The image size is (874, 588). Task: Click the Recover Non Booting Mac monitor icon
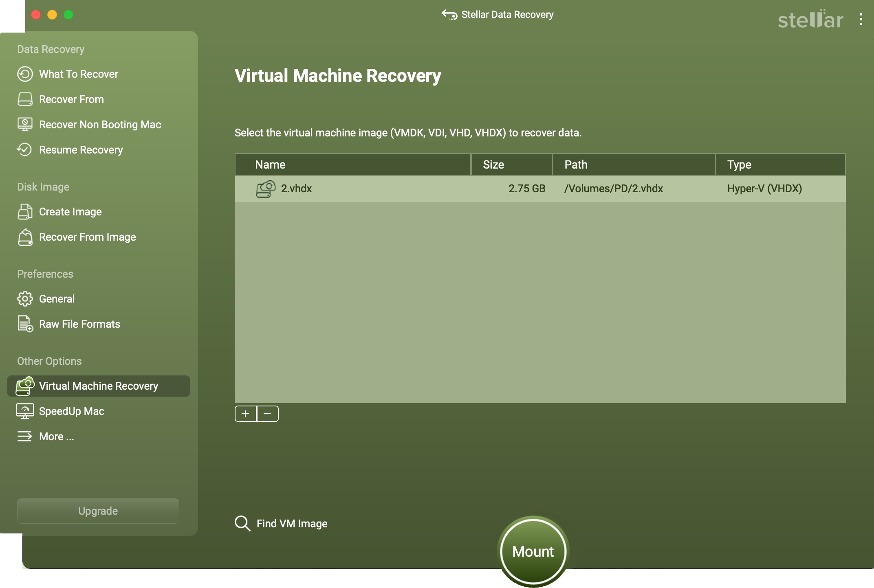point(25,125)
